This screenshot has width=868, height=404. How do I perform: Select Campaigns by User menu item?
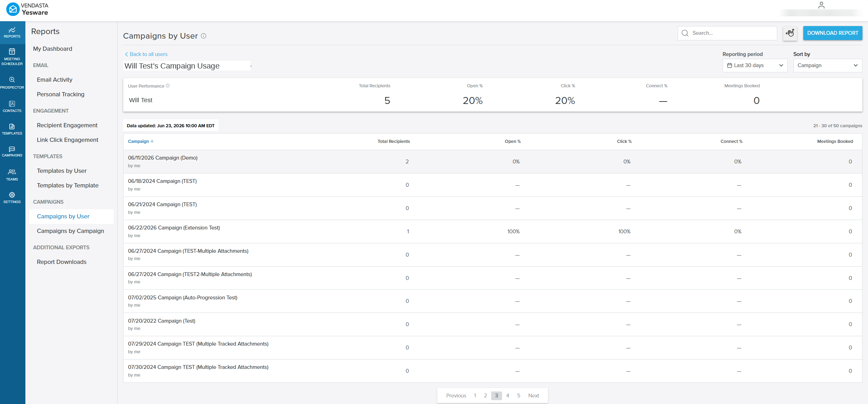click(x=71, y=216)
